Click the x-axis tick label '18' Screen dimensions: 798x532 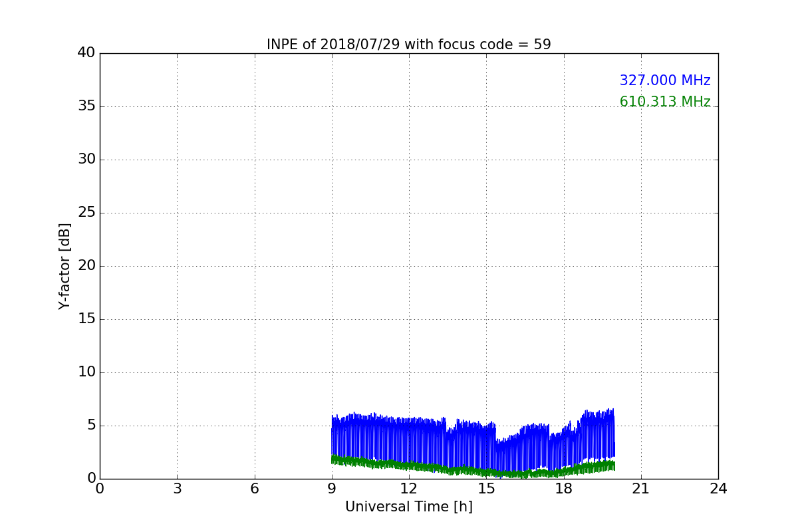[x=564, y=489]
